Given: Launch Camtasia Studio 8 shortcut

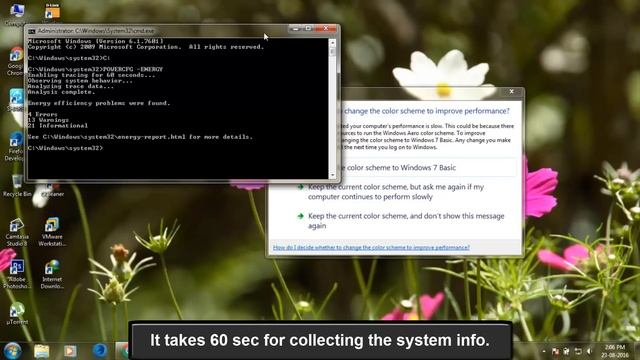Looking at the screenshot, I should pos(17,232).
